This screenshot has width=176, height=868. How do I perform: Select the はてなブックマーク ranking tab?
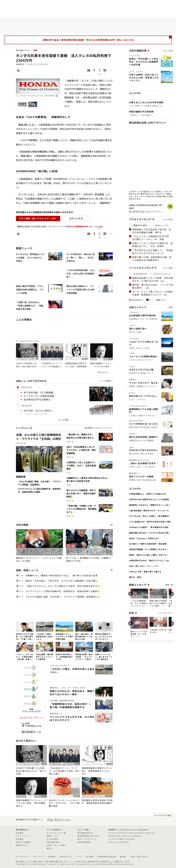(161, 274)
